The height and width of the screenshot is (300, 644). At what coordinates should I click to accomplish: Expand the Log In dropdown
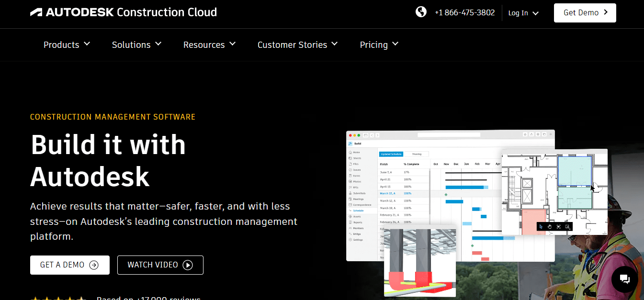coord(523,13)
